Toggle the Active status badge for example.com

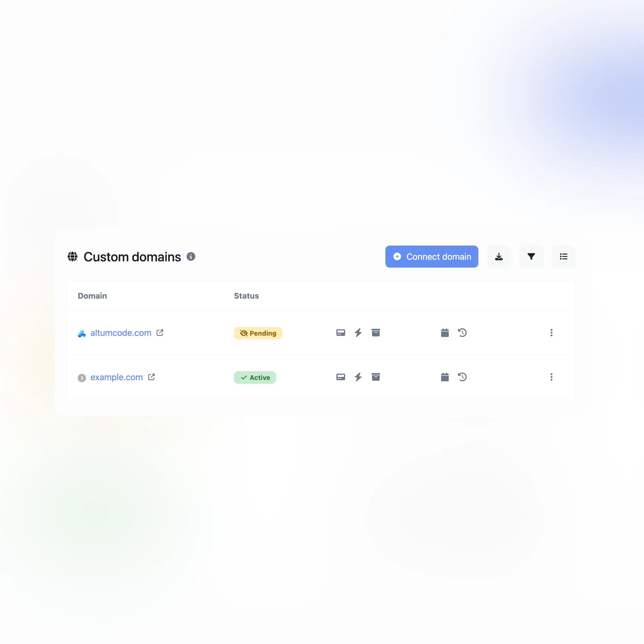tap(255, 377)
